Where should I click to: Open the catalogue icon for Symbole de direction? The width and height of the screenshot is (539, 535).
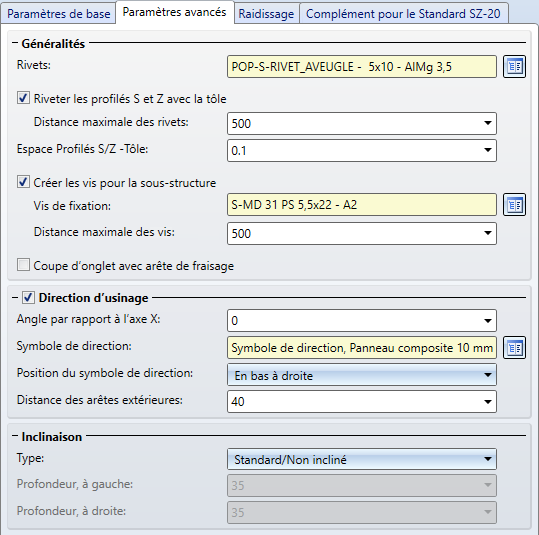point(514,348)
